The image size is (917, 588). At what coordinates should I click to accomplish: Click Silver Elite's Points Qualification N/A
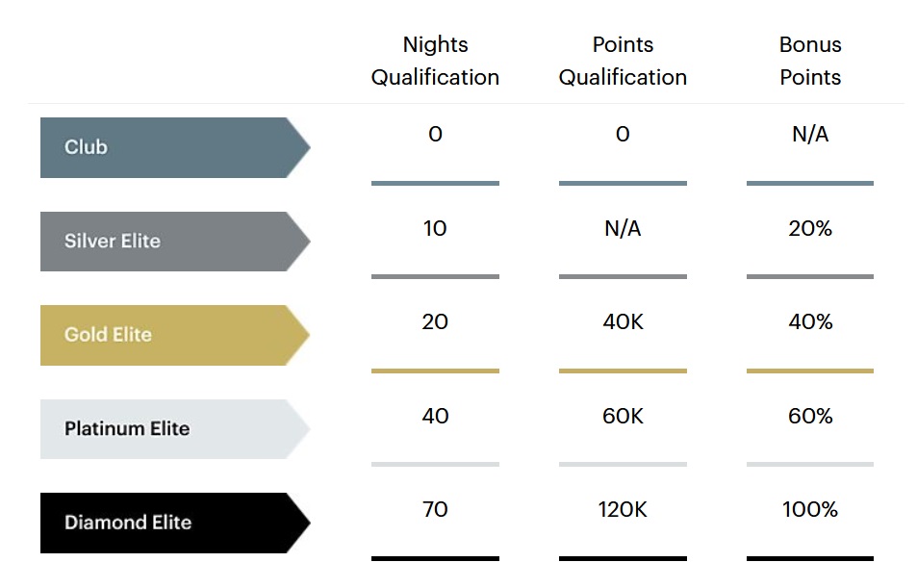point(623,228)
